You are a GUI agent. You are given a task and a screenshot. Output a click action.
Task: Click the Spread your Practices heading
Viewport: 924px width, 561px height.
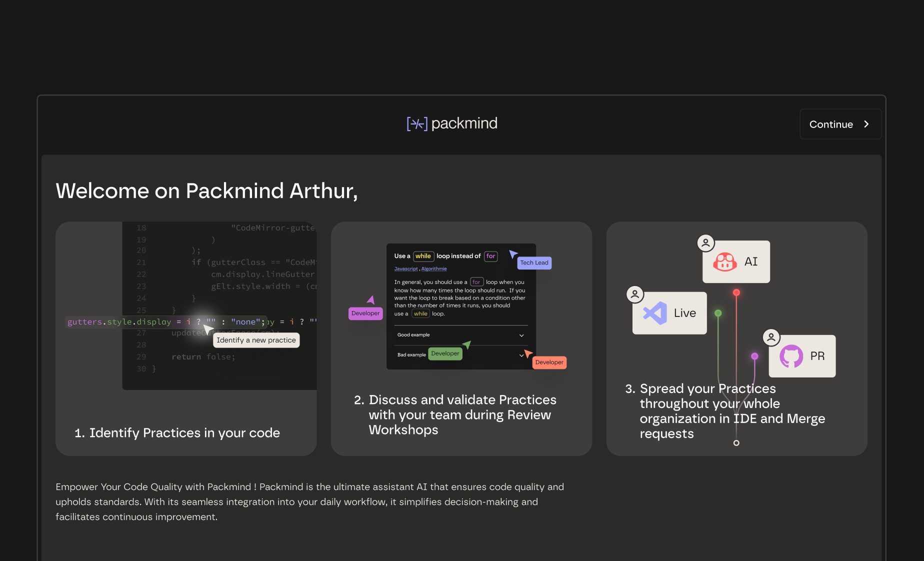point(725,410)
